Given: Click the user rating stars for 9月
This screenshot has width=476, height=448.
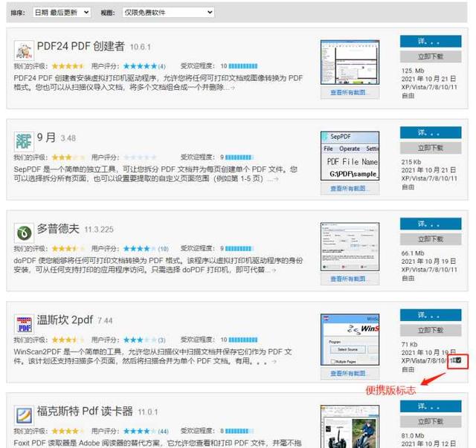Looking at the screenshot, I should [140, 158].
